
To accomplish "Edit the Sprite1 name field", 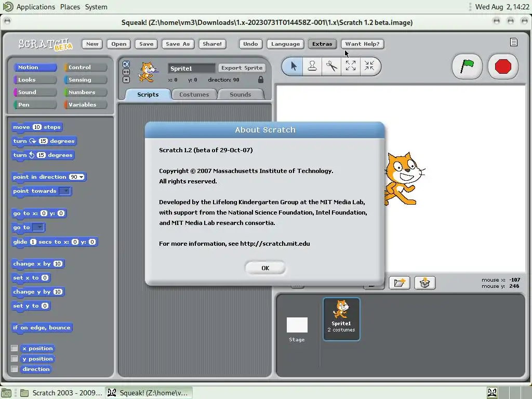I will point(192,68).
